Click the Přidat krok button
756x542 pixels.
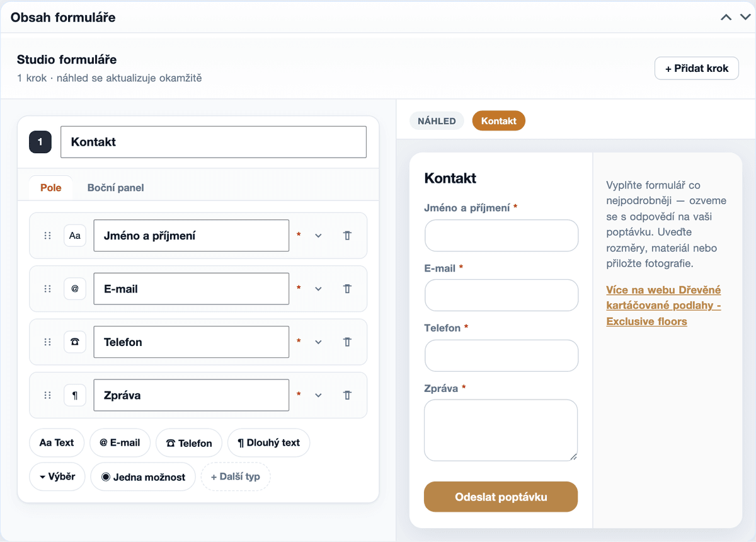(x=697, y=68)
